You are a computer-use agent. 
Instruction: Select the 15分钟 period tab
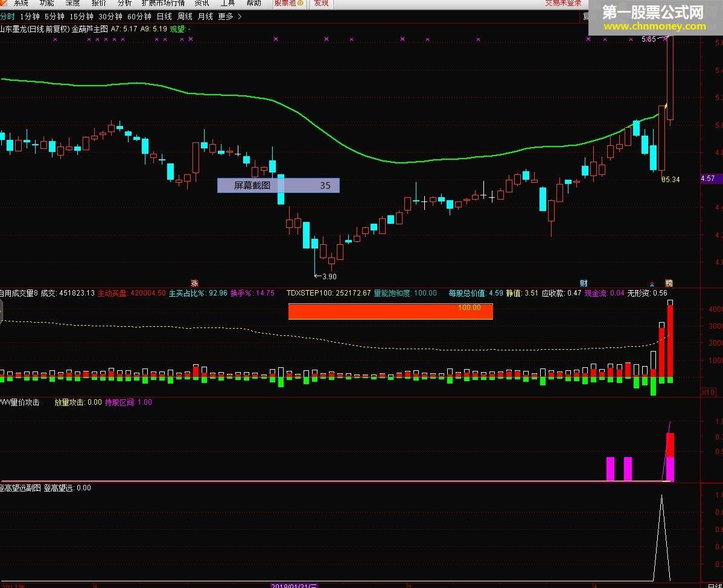[81, 17]
